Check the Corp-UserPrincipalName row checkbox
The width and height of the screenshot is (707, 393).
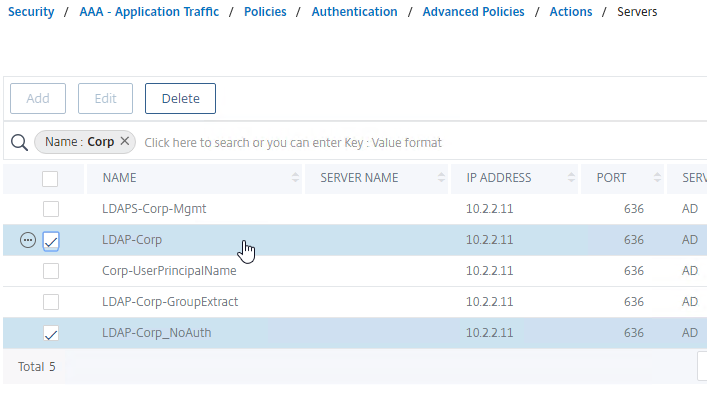[x=51, y=271]
